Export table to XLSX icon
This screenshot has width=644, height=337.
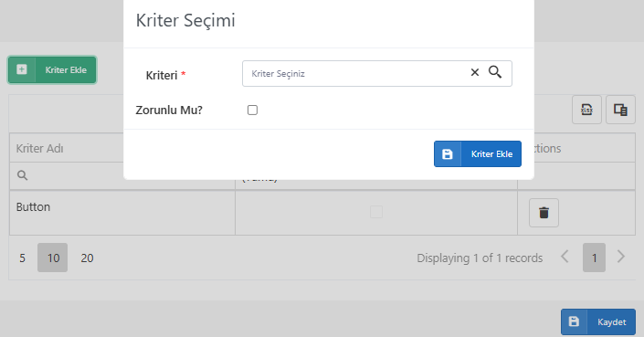point(586,110)
